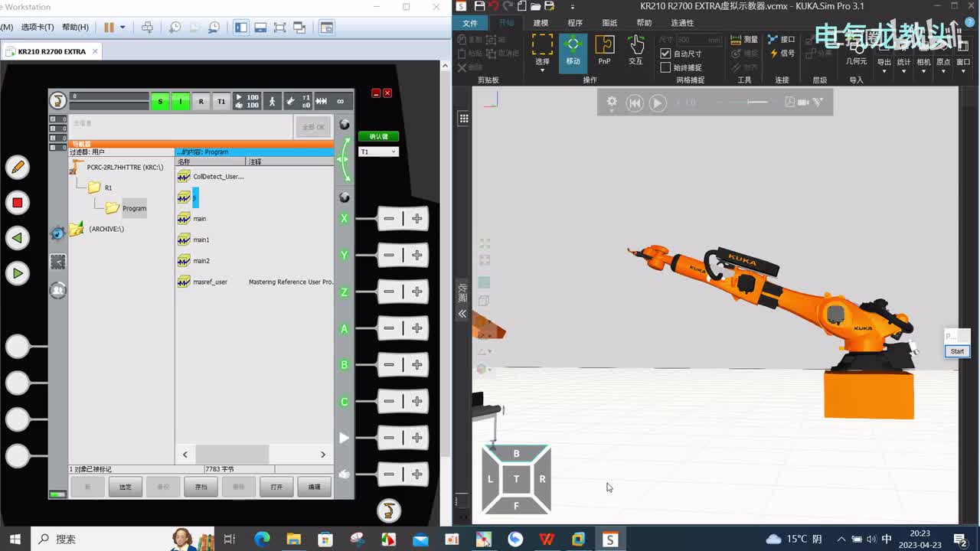Expand the 原点 origin dropdown
The width and height of the screenshot is (980, 551).
pyautogui.click(x=943, y=72)
